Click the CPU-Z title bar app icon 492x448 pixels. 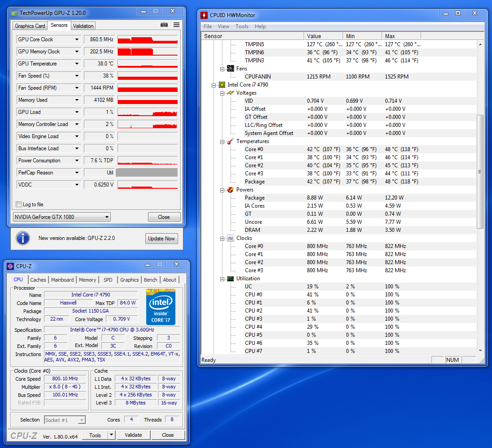(x=10, y=266)
